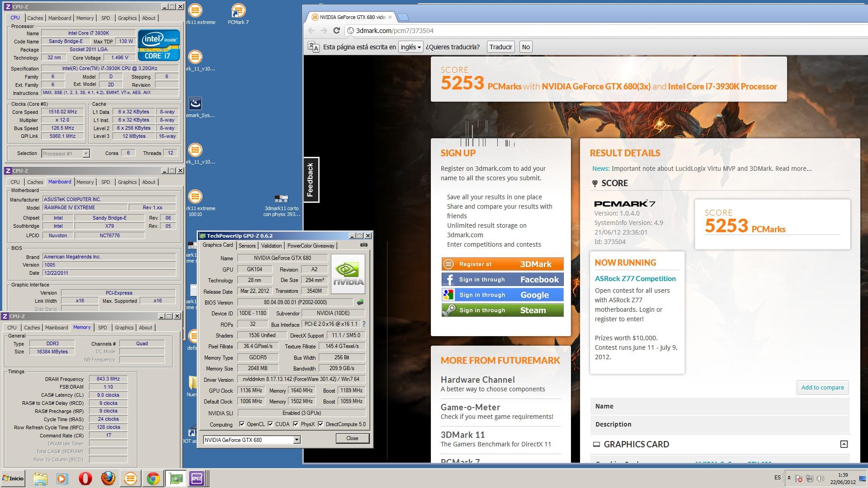868x488 pixels.
Task: Open Graphics tab in CPU-Z Memory window
Action: tap(124, 328)
